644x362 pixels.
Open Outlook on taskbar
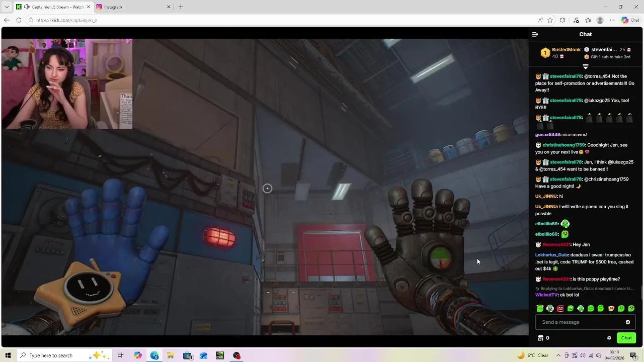click(203, 355)
